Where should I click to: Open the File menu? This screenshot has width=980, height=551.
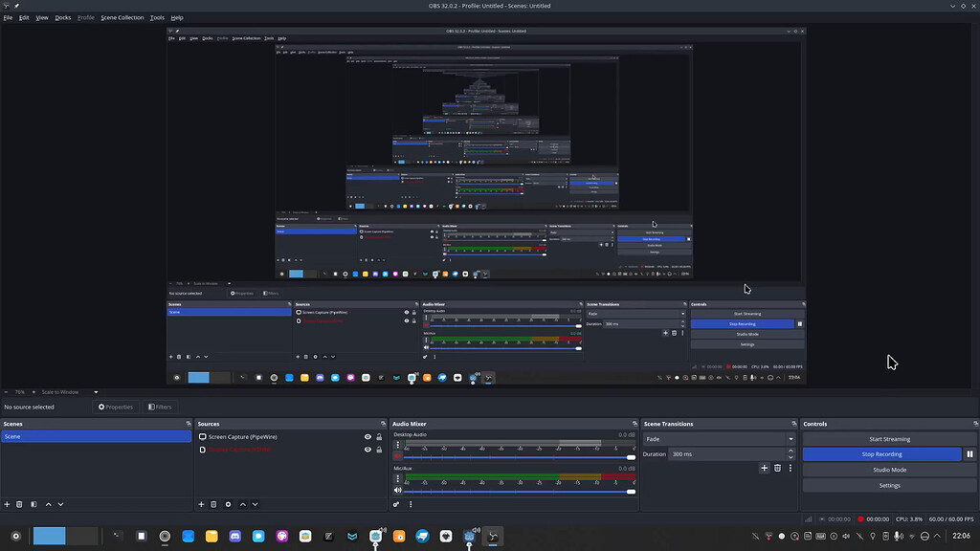pyautogui.click(x=8, y=17)
